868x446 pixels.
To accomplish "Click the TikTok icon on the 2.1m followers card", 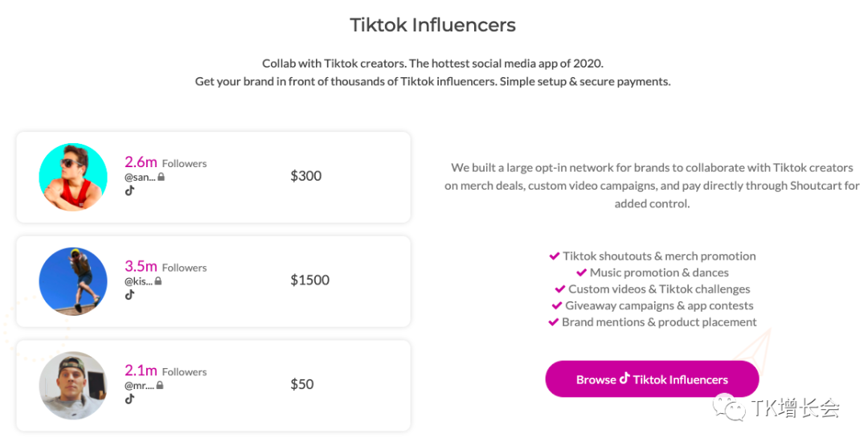I will click(129, 399).
